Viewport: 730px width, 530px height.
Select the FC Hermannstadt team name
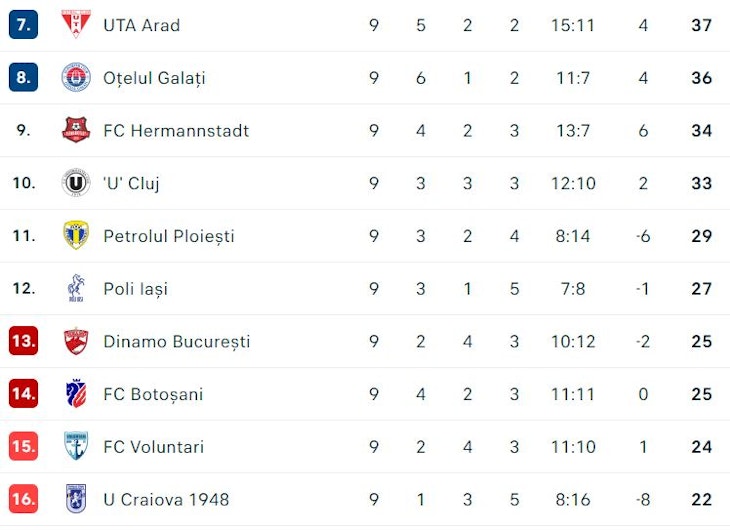176,131
